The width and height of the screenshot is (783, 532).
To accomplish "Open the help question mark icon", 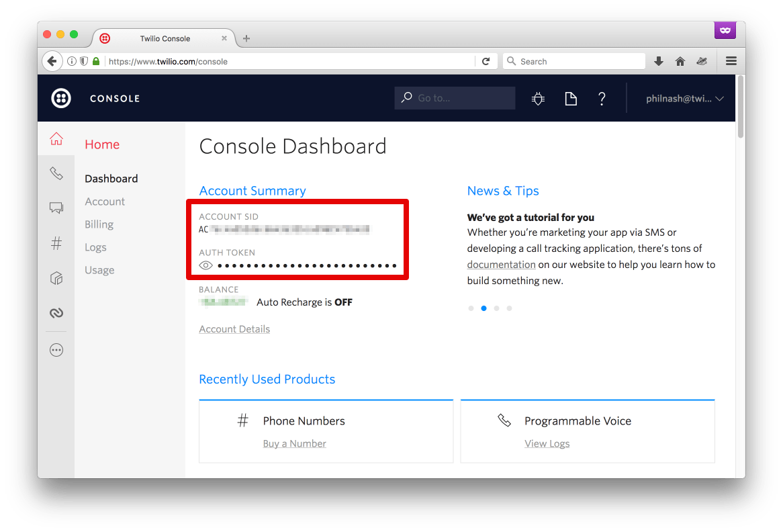I will point(602,99).
